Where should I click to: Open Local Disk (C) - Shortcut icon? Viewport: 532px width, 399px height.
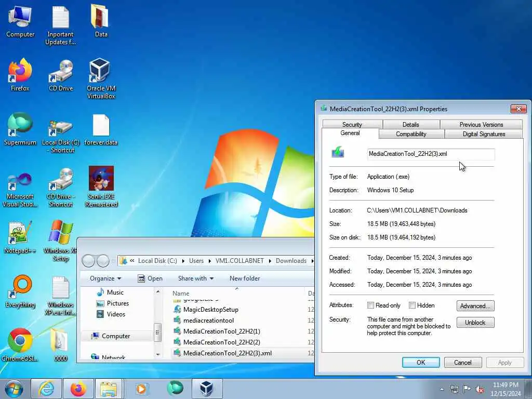click(61, 135)
